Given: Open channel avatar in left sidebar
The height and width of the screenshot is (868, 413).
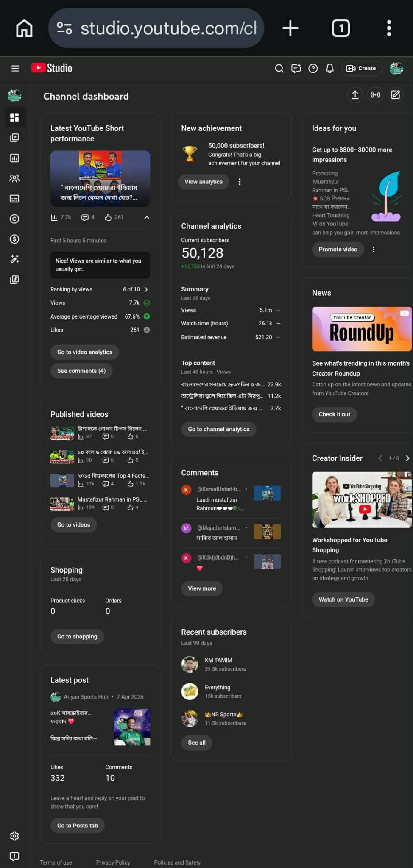Looking at the screenshot, I should click(15, 95).
